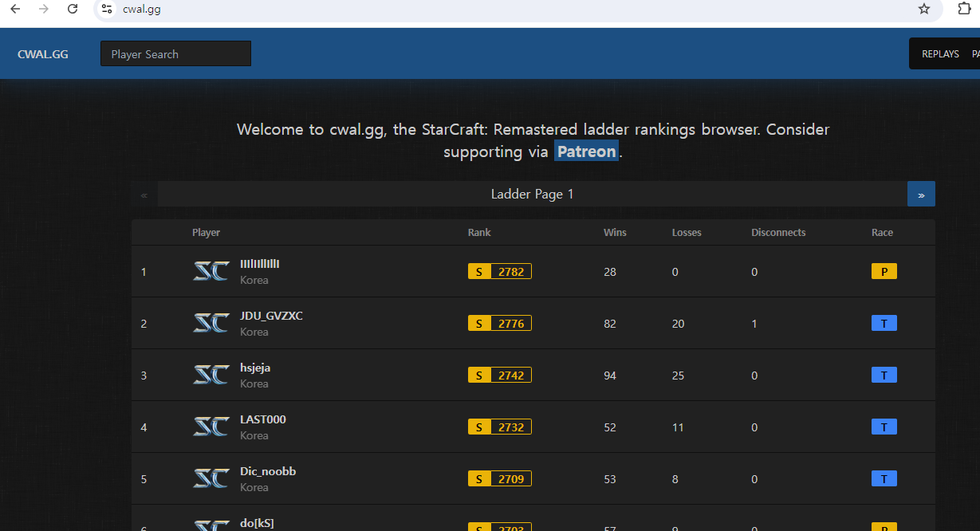Click the S 2776 rank badge
Viewport: 980px width, 531px height.
point(500,324)
